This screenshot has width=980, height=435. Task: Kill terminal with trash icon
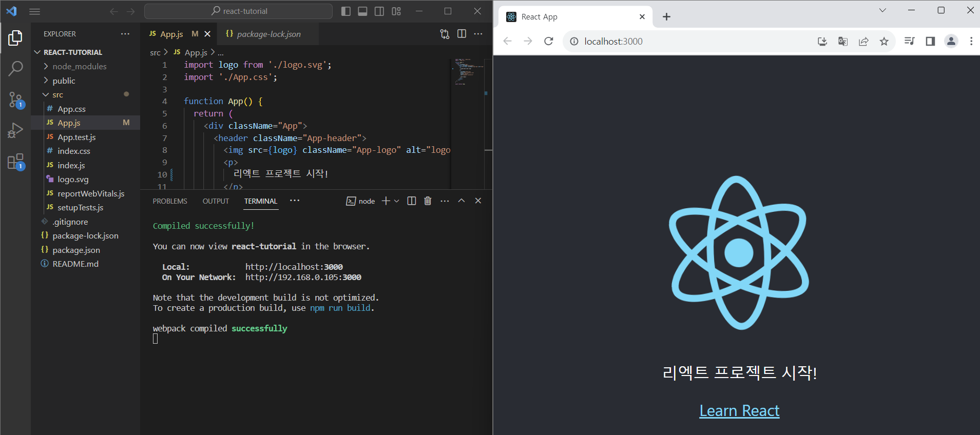[x=428, y=201]
